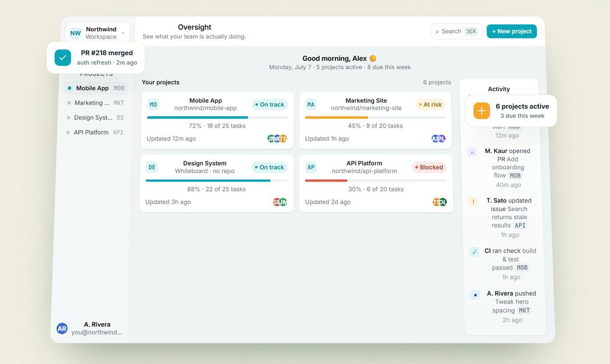Click the Mobile App progress bar
This screenshot has width=610, height=364.
point(217,117)
